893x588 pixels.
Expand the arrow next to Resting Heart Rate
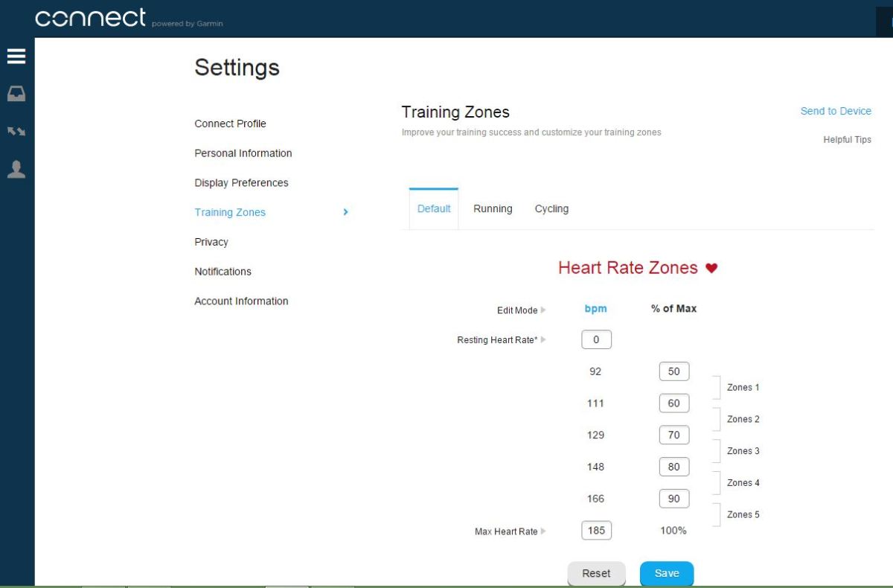[543, 340]
